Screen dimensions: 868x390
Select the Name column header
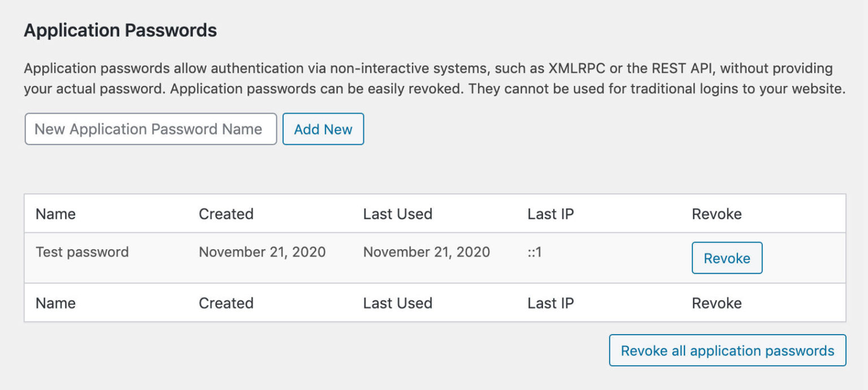pos(55,214)
